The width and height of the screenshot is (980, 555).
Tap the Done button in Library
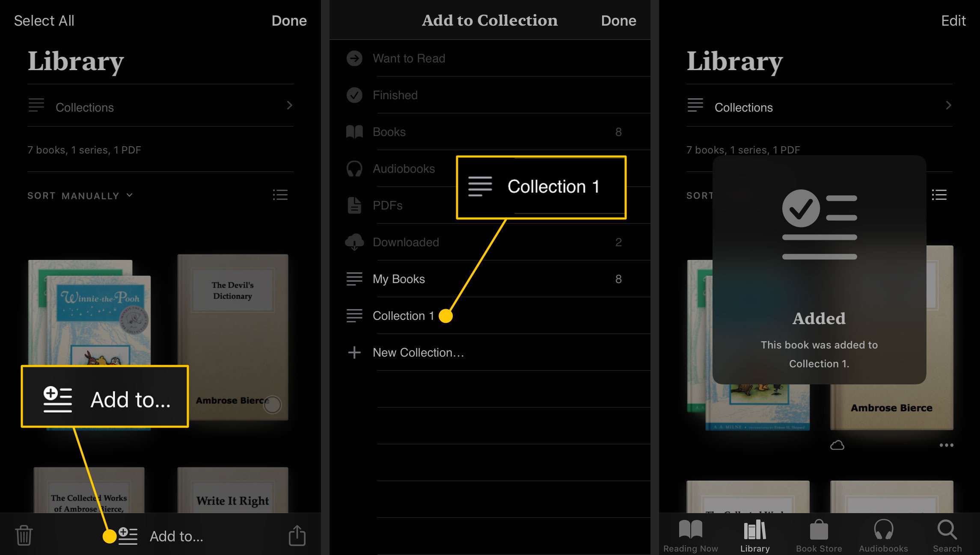click(x=289, y=20)
